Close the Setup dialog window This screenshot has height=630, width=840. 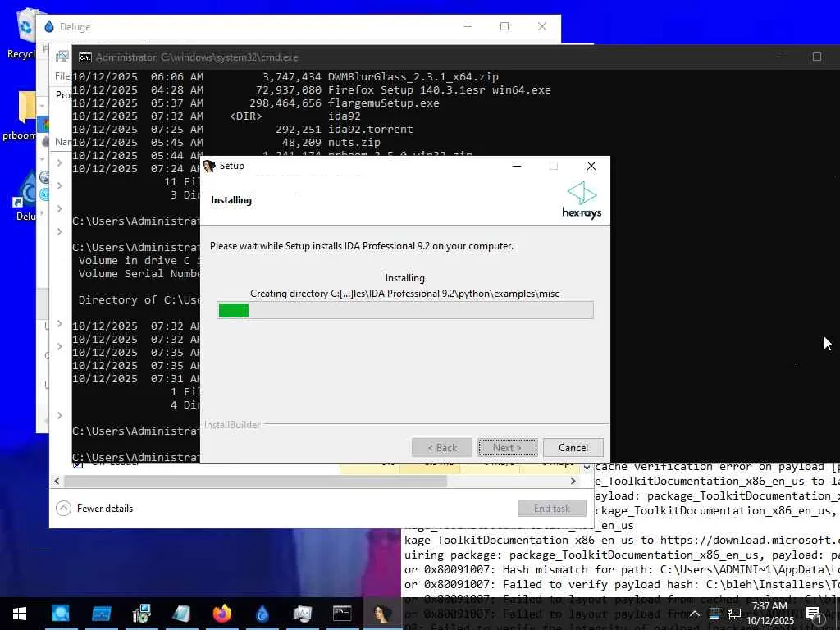click(x=591, y=166)
